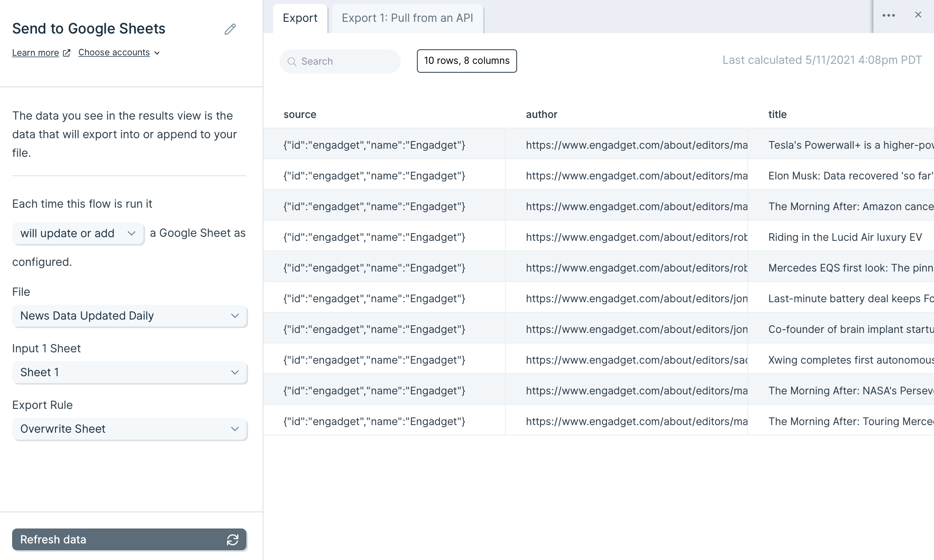Switch to the Export tab
The width and height of the screenshot is (934, 560).
(x=300, y=18)
